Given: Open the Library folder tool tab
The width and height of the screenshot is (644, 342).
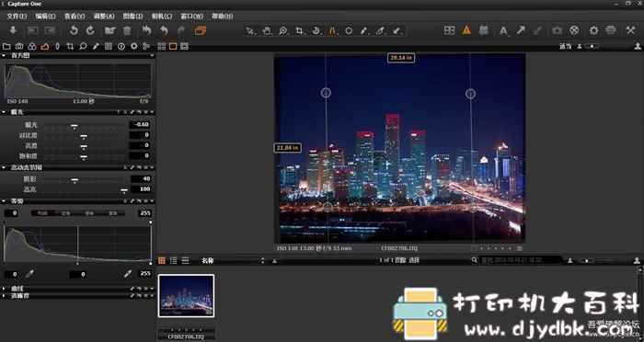Looking at the screenshot, I should coord(6,46).
